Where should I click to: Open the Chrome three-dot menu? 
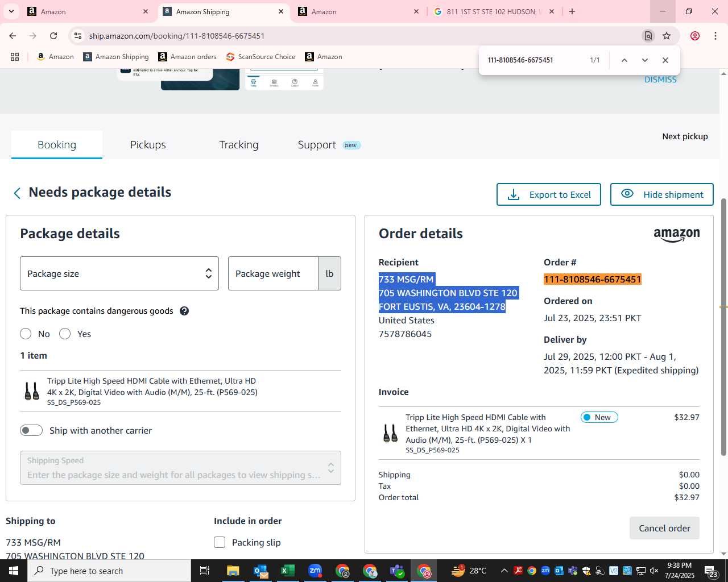click(x=715, y=36)
